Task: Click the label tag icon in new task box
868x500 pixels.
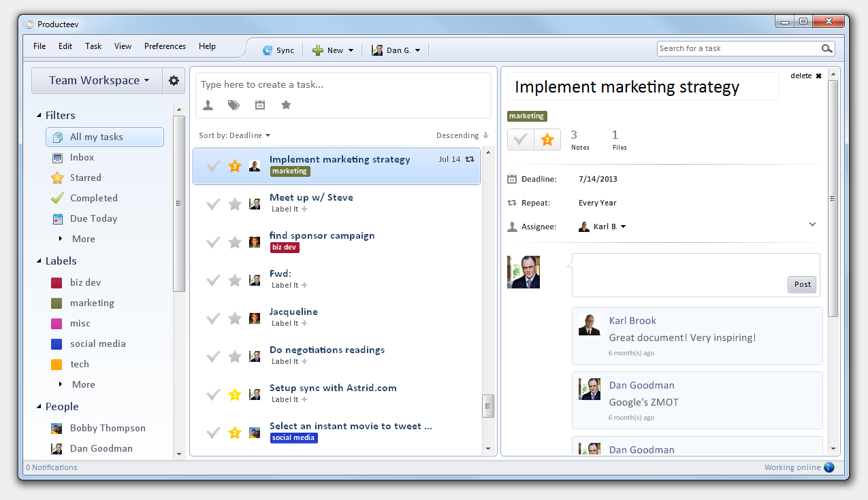Action: [x=234, y=105]
